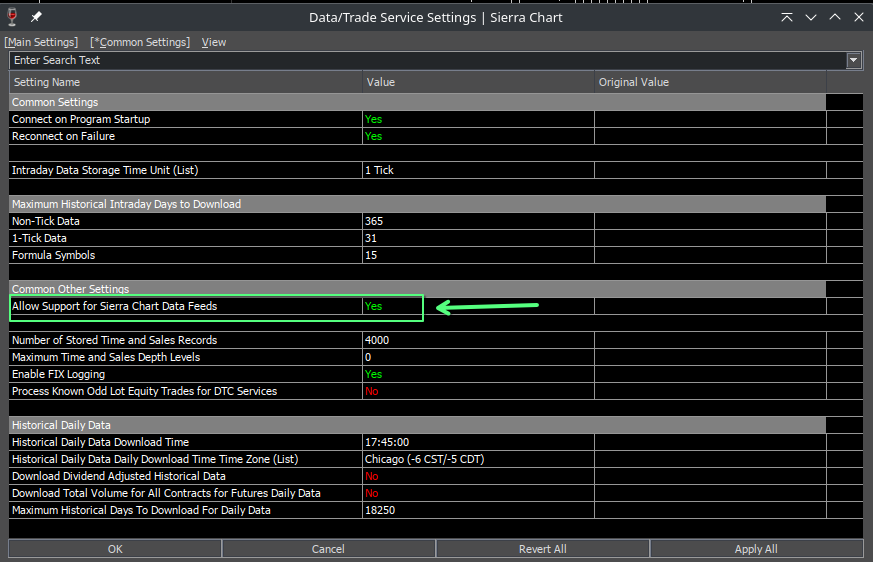Select the Intraday Data Storage Time Unit label
The height and width of the screenshot is (562, 873).
(105, 170)
